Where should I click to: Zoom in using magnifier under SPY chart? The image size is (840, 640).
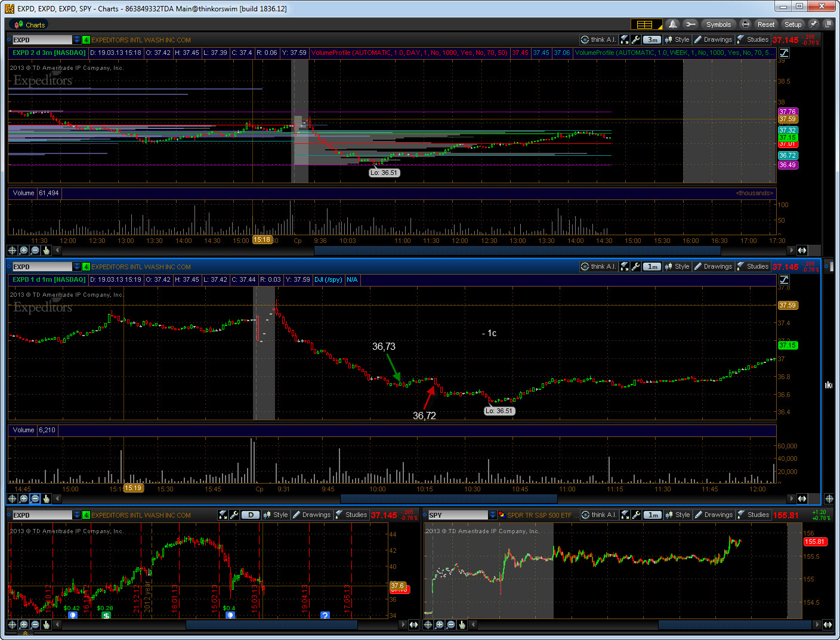coord(440,625)
